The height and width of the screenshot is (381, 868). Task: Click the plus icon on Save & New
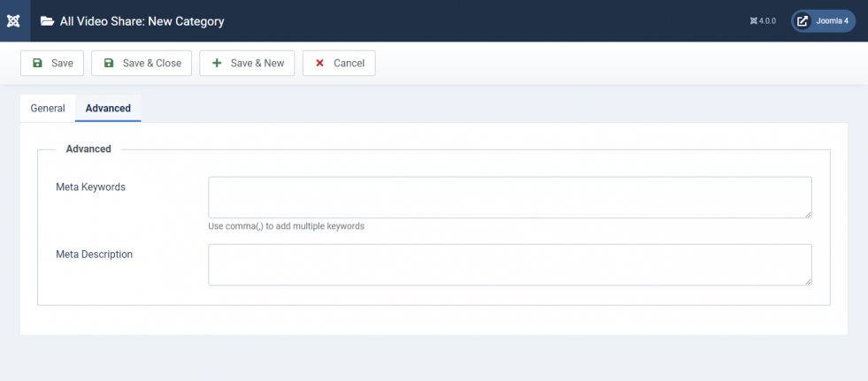tap(217, 63)
